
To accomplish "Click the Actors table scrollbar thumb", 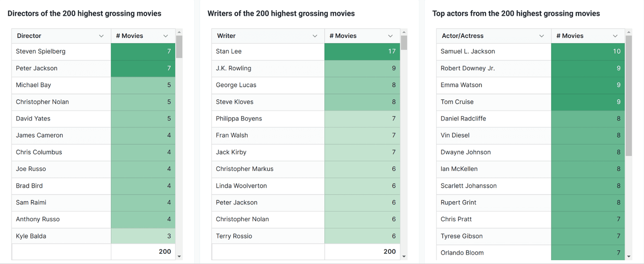I will click(x=629, y=96).
